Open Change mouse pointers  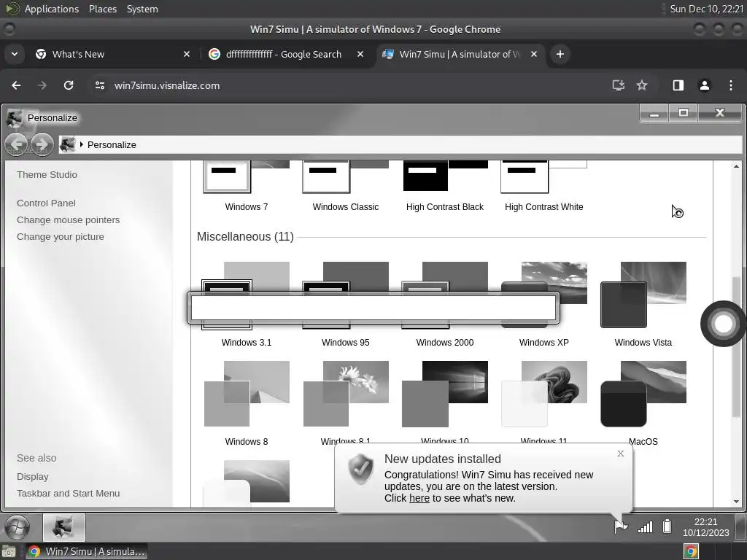pos(68,220)
